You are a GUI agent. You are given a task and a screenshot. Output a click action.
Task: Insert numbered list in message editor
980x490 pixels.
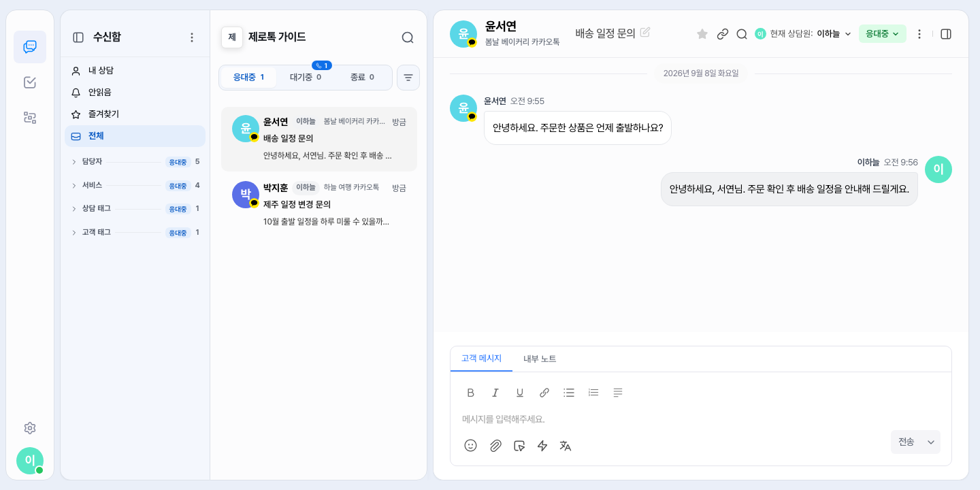pyautogui.click(x=593, y=393)
